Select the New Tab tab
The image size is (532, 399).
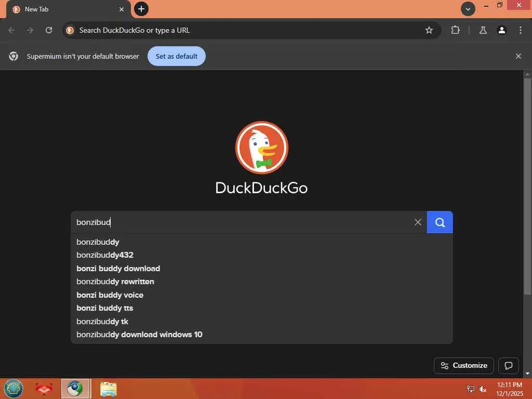68,9
